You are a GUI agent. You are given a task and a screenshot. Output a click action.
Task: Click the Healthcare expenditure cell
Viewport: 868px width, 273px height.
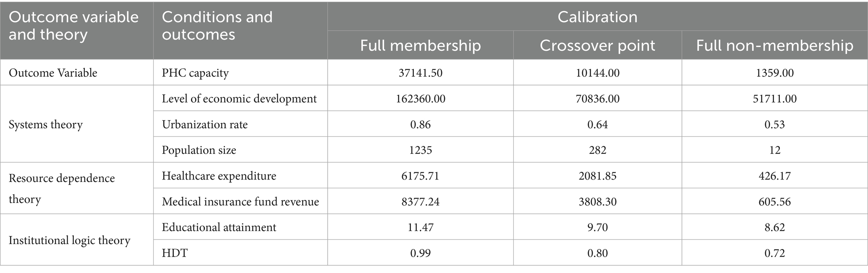219,176
